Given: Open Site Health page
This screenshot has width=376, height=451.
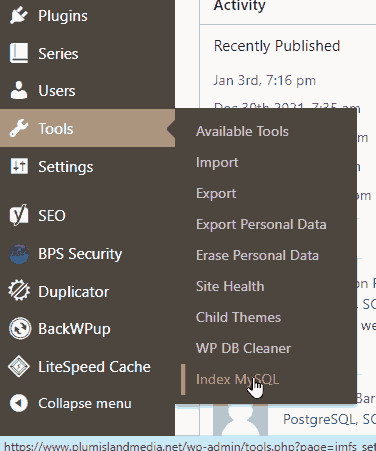Looking at the screenshot, I should tap(230, 286).
